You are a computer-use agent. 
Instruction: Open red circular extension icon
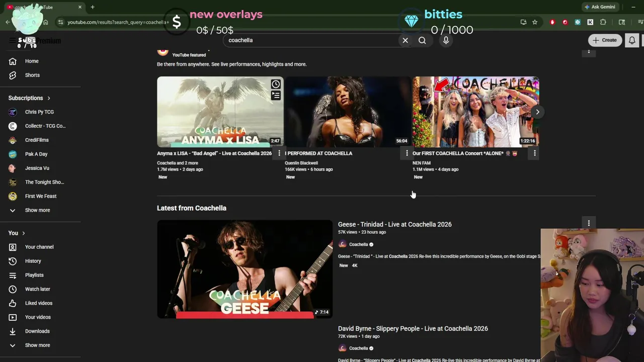click(x=565, y=22)
